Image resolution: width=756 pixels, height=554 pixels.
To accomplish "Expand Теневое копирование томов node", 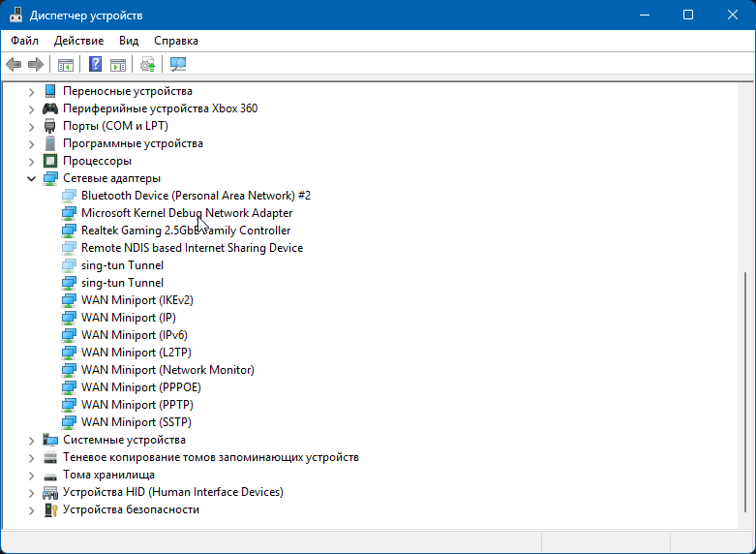I will tap(31, 457).
